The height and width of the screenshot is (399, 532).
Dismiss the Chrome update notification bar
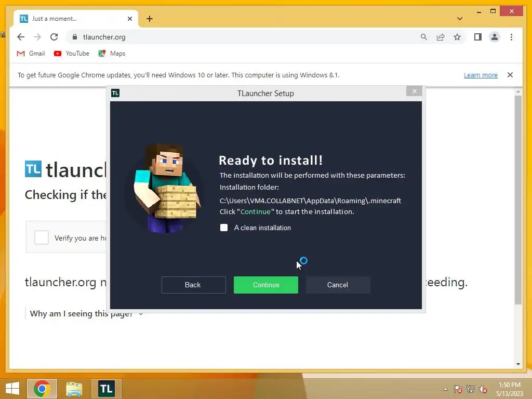510,75
